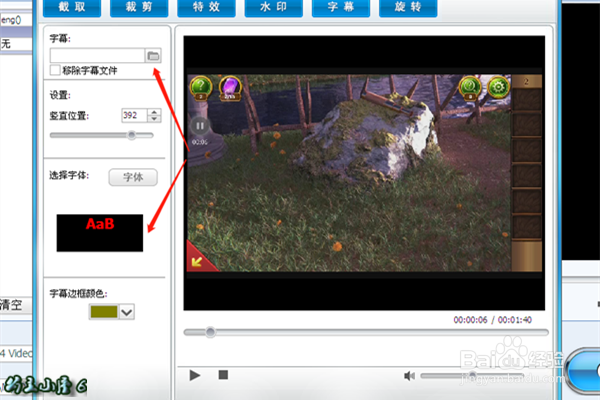600x400 pixels.
Task: Open the 旋转 tab
Action: (x=408, y=8)
